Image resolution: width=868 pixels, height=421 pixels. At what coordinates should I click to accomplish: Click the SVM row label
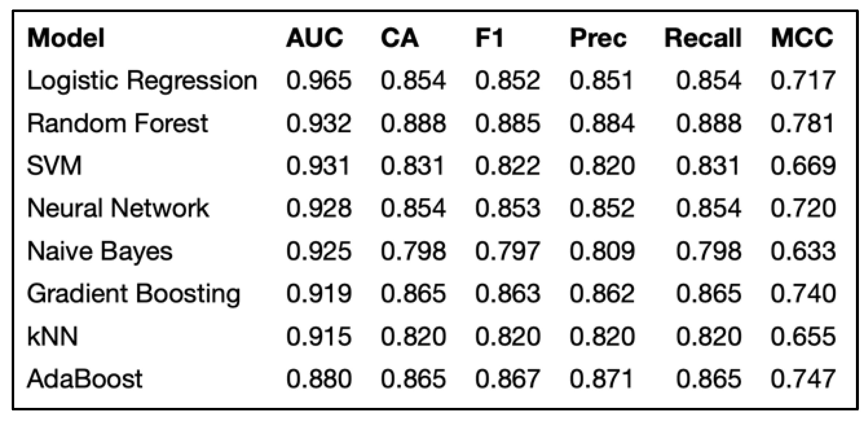pyautogui.click(x=54, y=165)
